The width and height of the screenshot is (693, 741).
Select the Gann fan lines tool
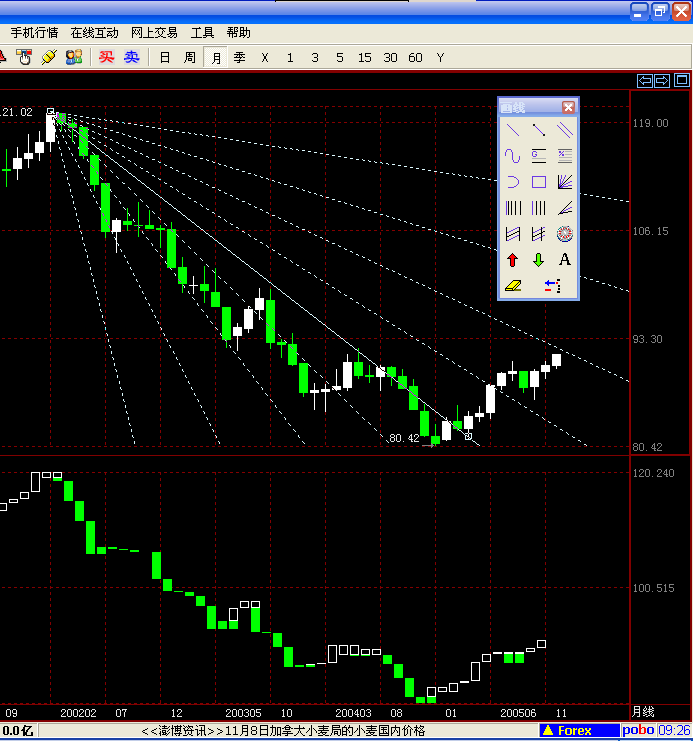tap(565, 182)
